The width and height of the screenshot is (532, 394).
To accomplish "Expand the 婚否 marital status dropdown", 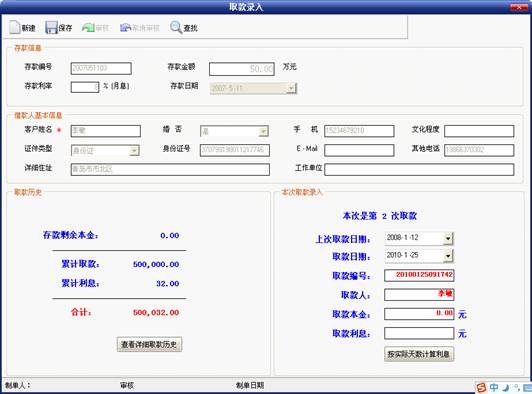I will (x=263, y=131).
